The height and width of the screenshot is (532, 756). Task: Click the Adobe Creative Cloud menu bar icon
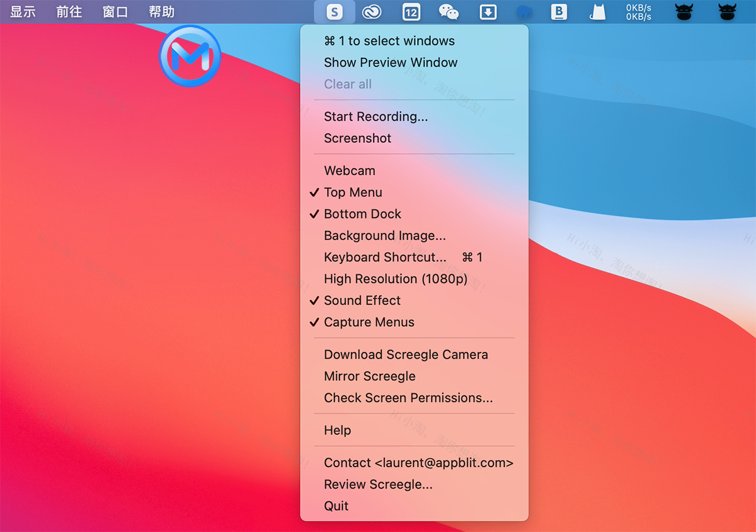(x=373, y=11)
